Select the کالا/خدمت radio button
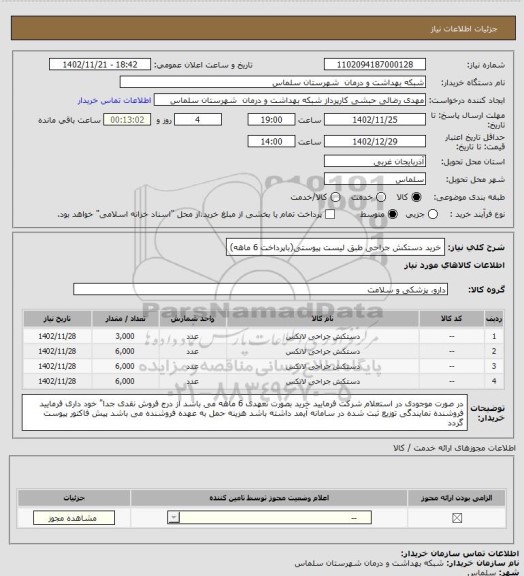524x576 pixels. click(x=335, y=197)
